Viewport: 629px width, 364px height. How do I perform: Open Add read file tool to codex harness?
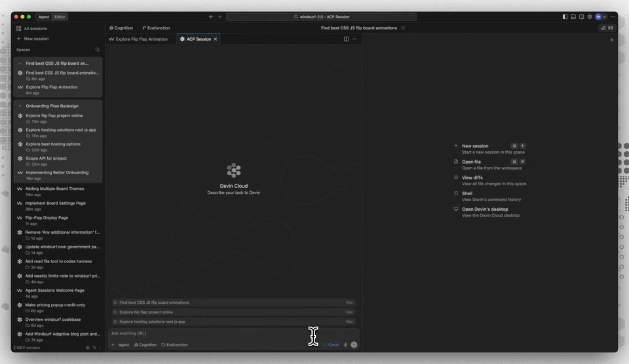click(x=58, y=264)
